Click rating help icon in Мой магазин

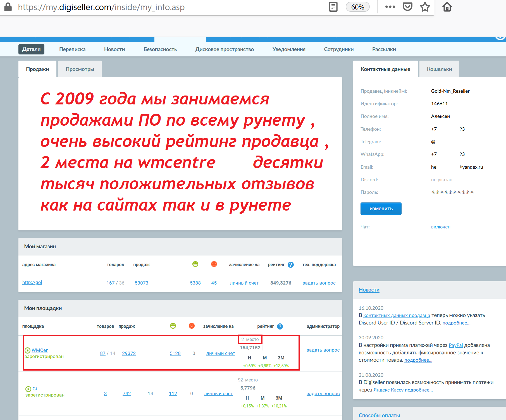[290, 265]
